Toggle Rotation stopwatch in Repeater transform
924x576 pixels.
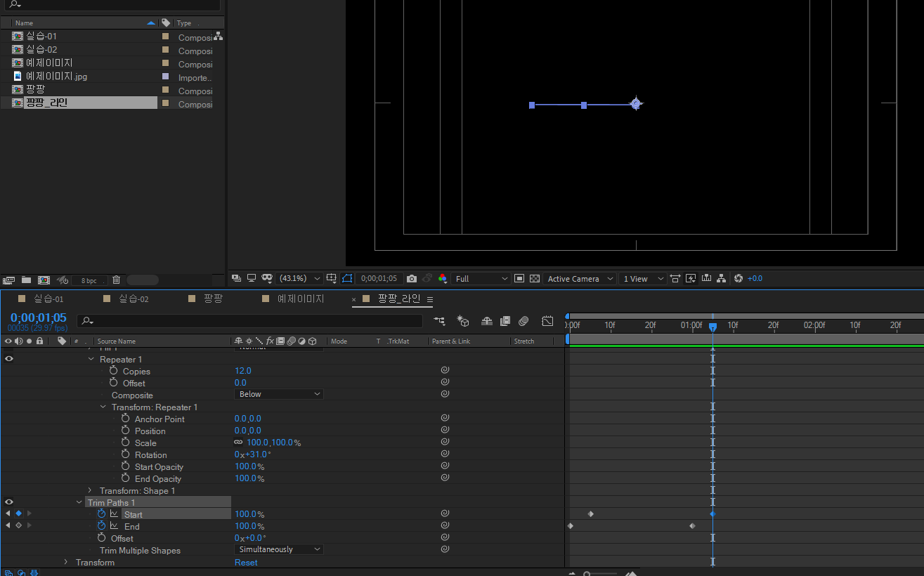pyautogui.click(x=126, y=454)
